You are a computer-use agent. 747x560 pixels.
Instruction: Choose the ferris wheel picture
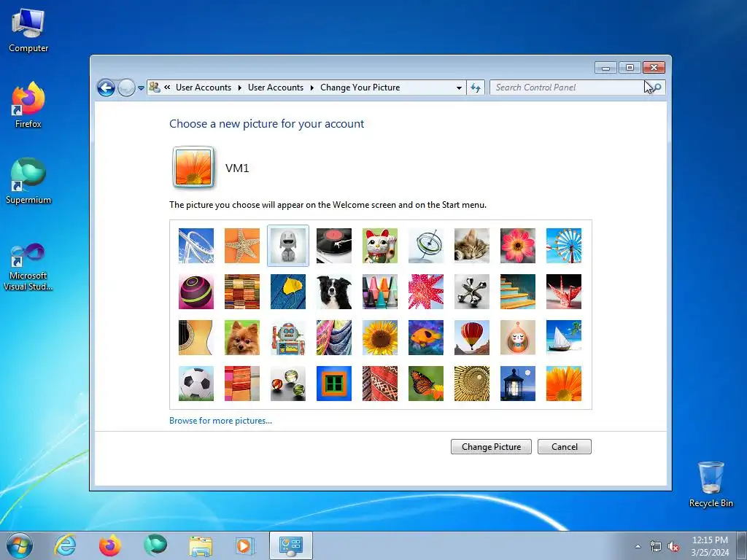tap(564, 246)
